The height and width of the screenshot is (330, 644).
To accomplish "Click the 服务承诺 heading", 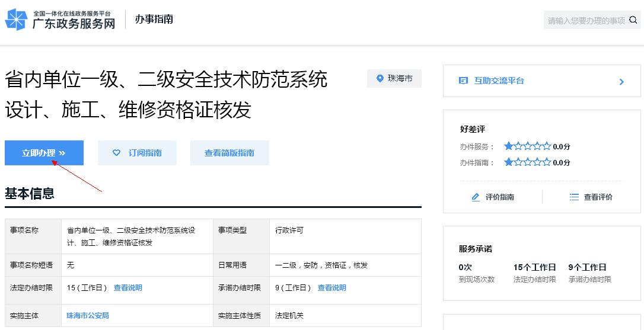I will pos(476,249).
